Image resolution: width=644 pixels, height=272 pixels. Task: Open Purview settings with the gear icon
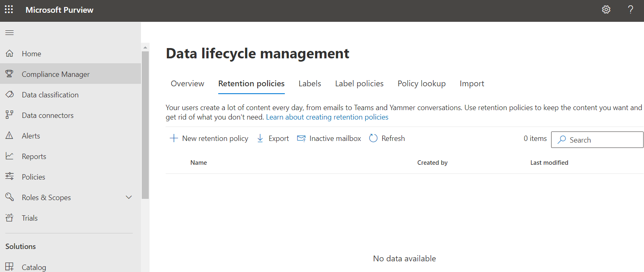point(606,9)
